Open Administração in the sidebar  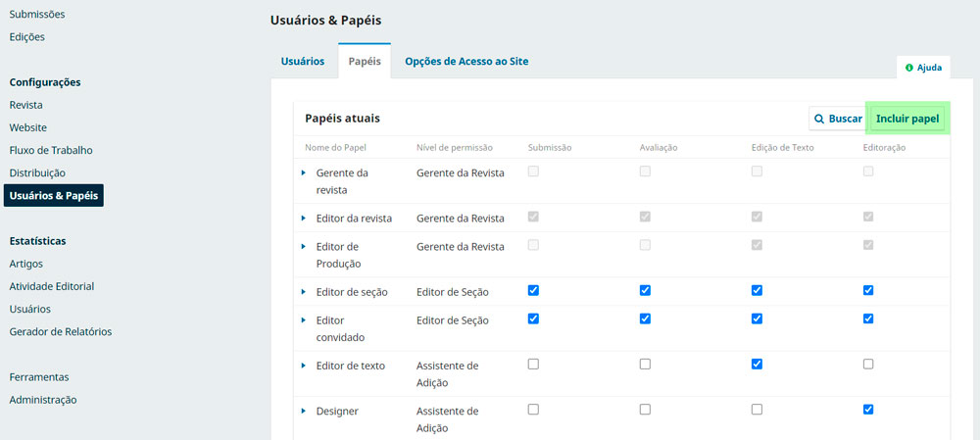43,400
